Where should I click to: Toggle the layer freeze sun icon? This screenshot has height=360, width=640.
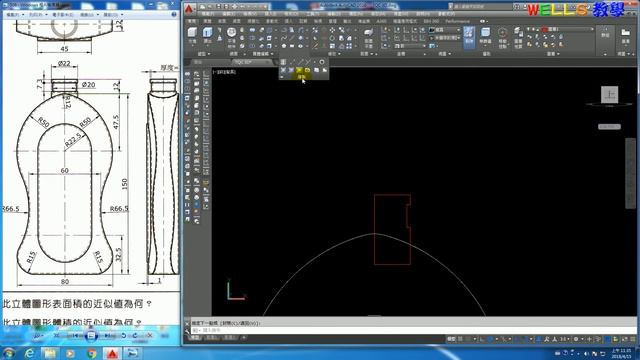[533, 30]
